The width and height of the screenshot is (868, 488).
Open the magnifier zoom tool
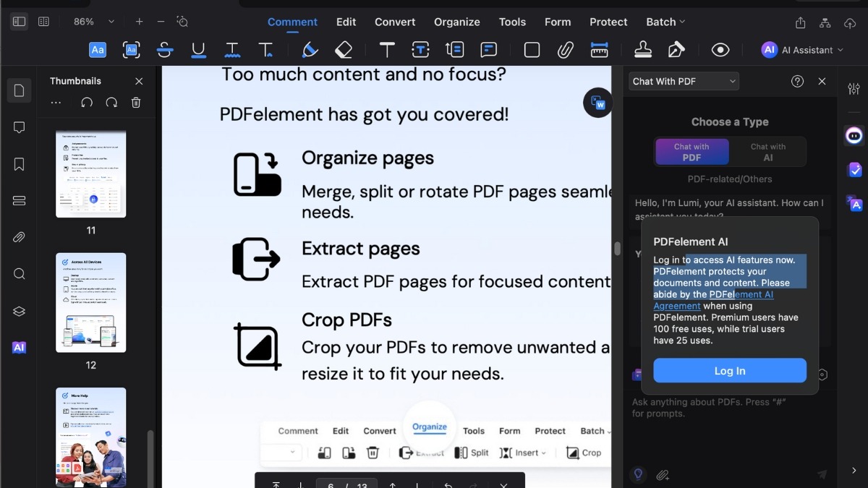click(182, 22)
